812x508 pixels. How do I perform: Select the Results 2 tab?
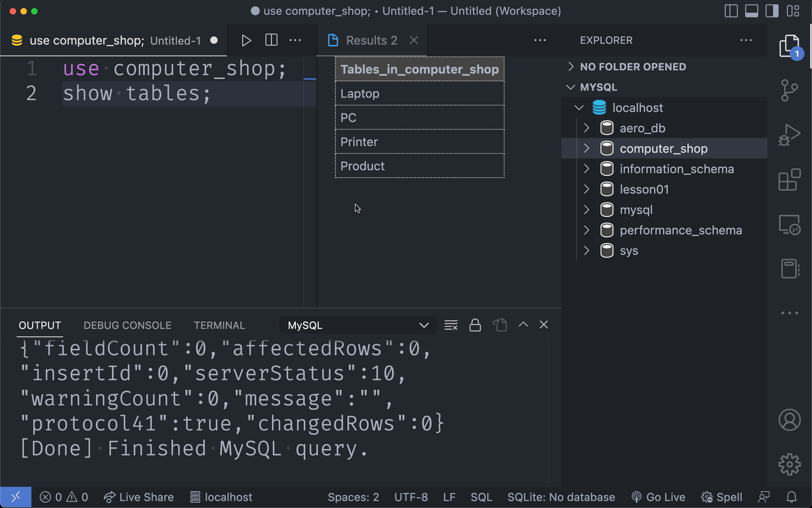tap(371, 41)
